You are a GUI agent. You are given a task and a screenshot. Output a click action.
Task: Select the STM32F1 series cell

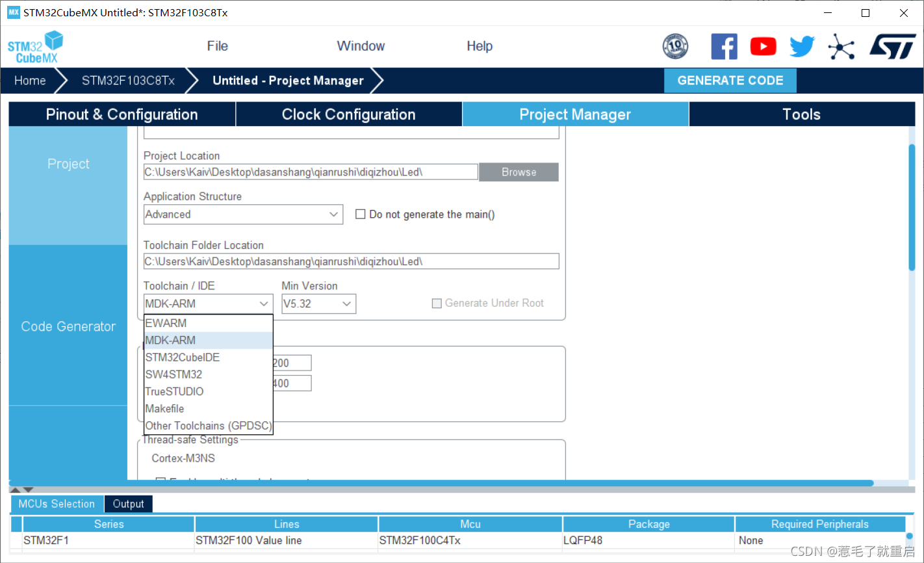(x=109, y=540)
